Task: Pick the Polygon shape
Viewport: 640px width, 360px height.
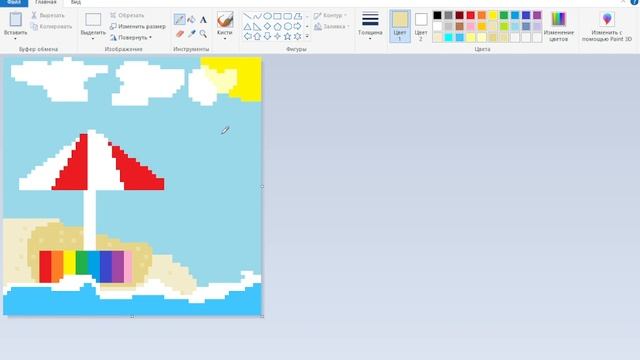Action: pyautogui.click(x=298, y=16)
